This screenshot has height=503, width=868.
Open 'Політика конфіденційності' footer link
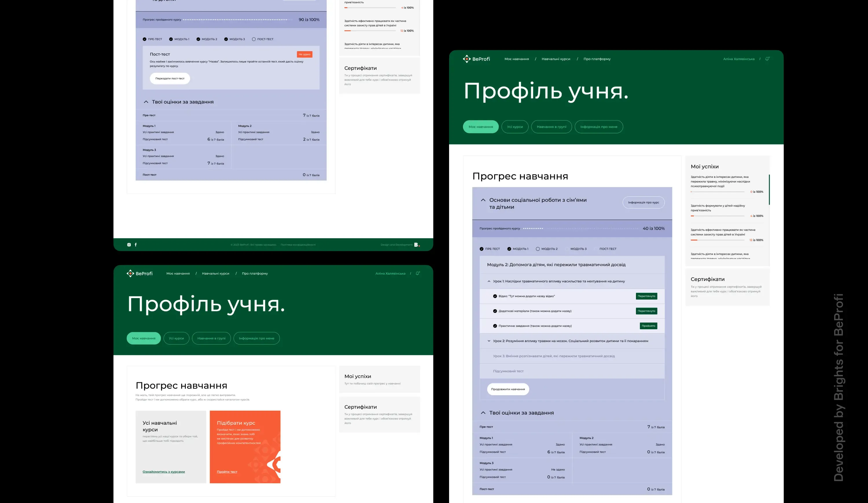[298, 245]
